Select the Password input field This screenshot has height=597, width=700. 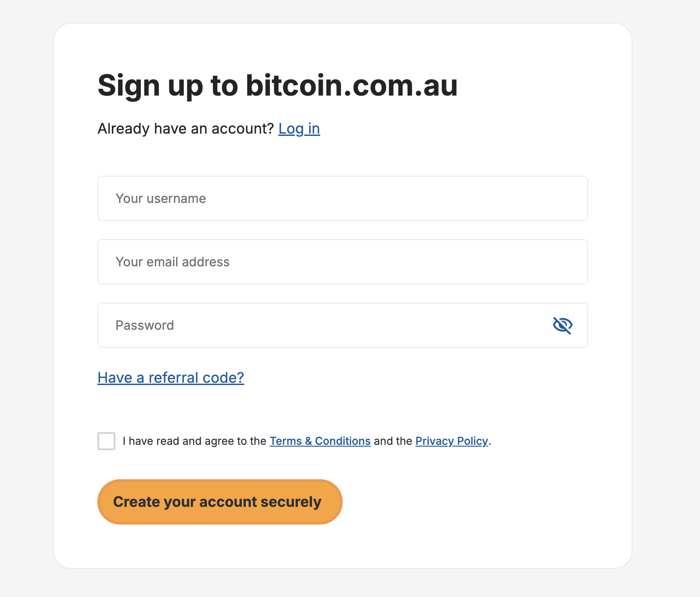(317, 325)
